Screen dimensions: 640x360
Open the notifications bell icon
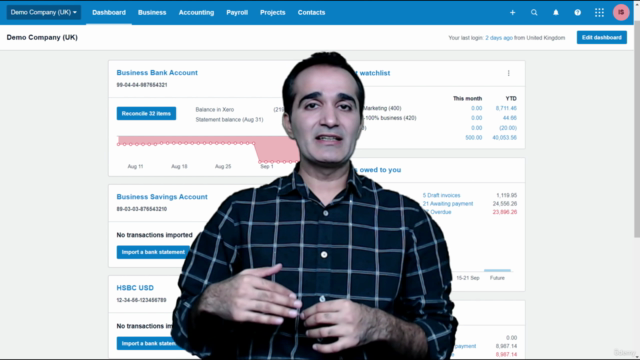click(556, 13)
